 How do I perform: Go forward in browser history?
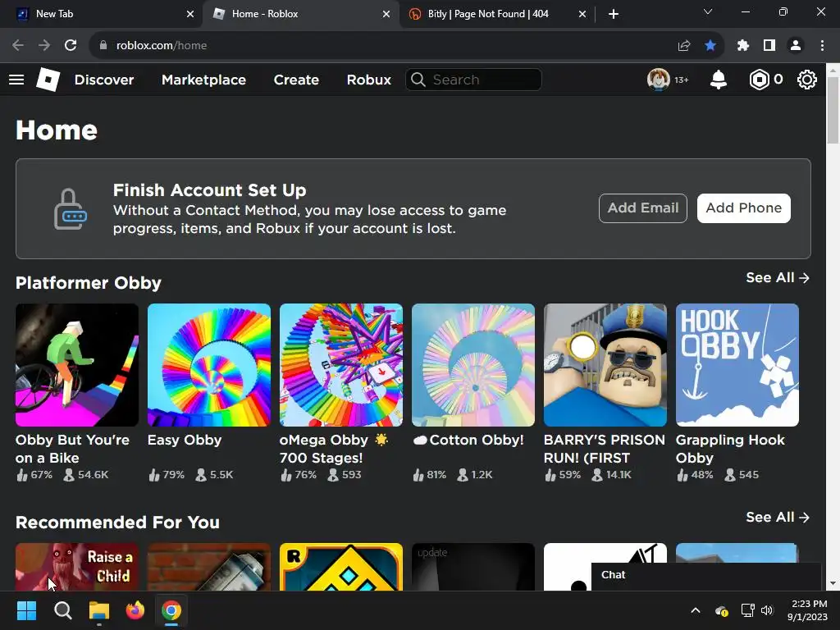point(44,46)
